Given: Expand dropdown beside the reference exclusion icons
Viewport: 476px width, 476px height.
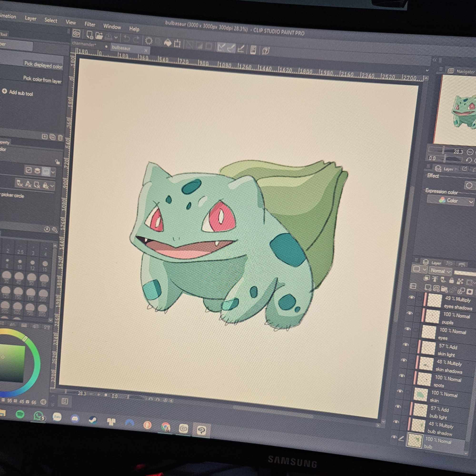Looking at the screenshot, I should pos(52,186).
